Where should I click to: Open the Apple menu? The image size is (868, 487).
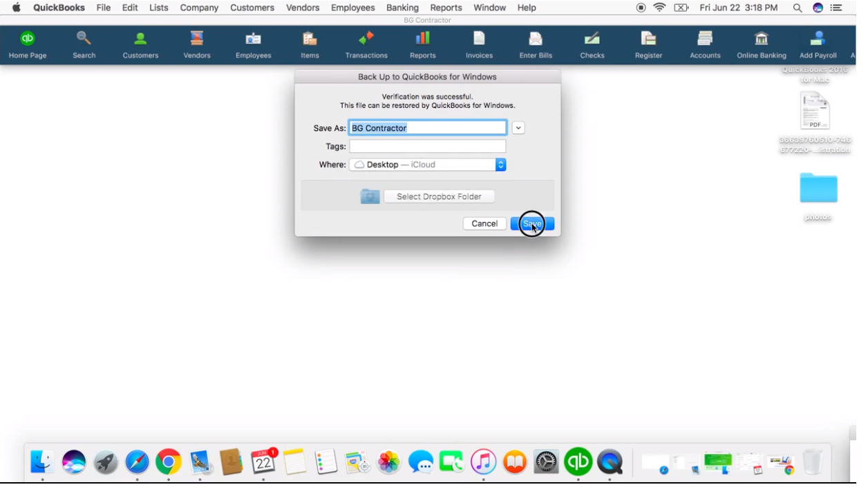[x=17, y=8]
